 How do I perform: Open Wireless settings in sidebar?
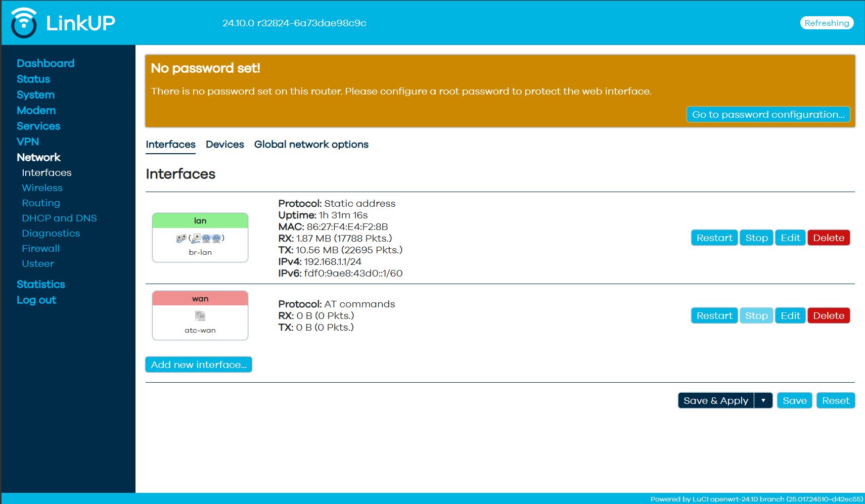42,188
